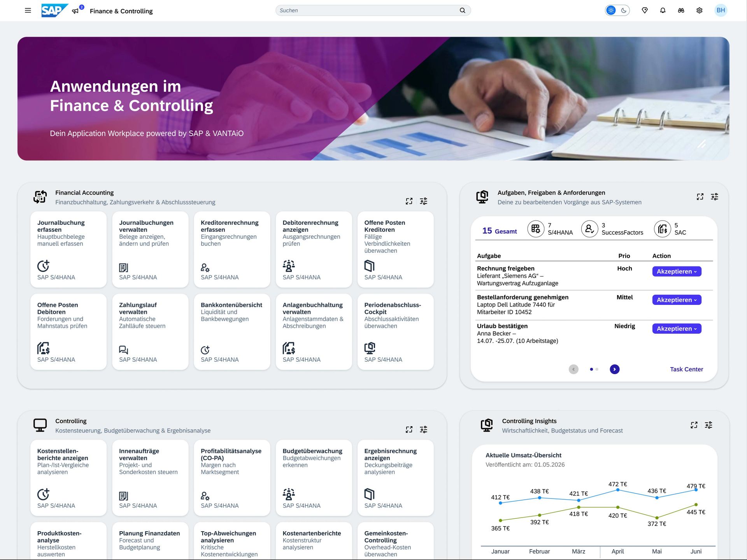Click Bankkontenübersicht clock icon
This screenshot has height=560, width=747.
pyautogui.click(x=205, y=350)
